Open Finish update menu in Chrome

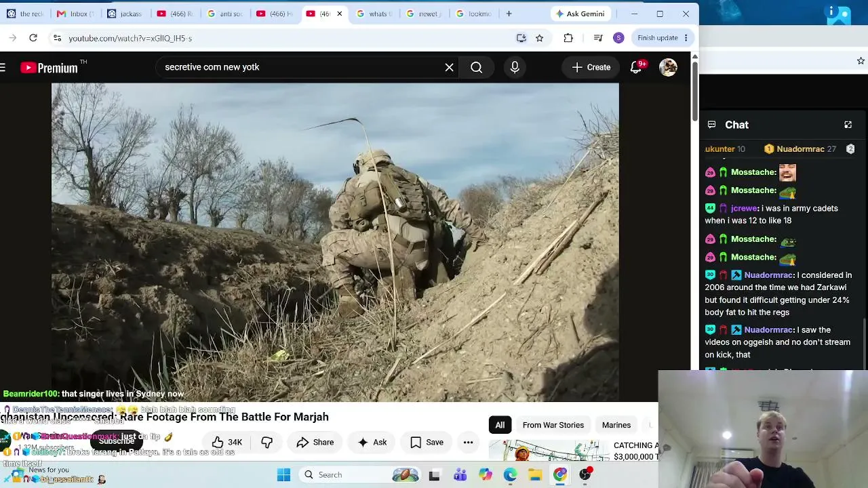click(663, 38)
